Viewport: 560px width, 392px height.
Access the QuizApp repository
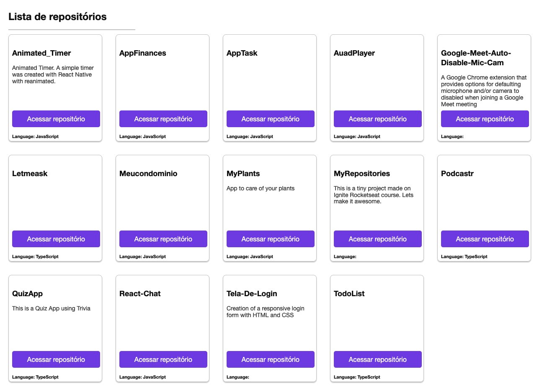(x=56, y=359)
